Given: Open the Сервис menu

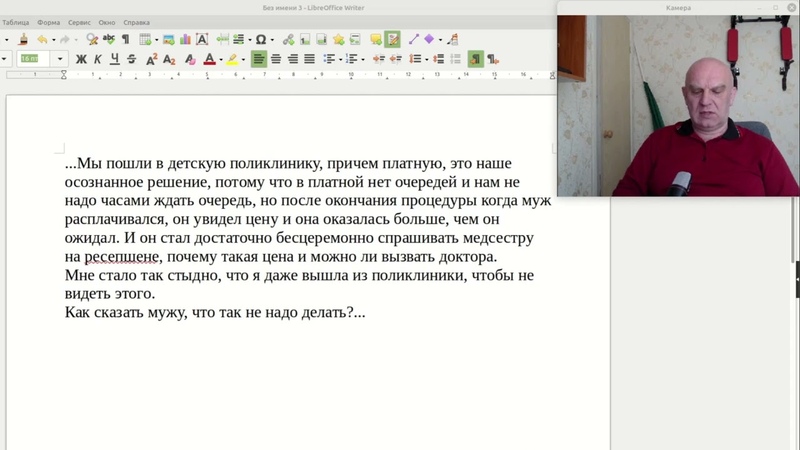Looking at the screenshot, I should click(x=79, y=22).
